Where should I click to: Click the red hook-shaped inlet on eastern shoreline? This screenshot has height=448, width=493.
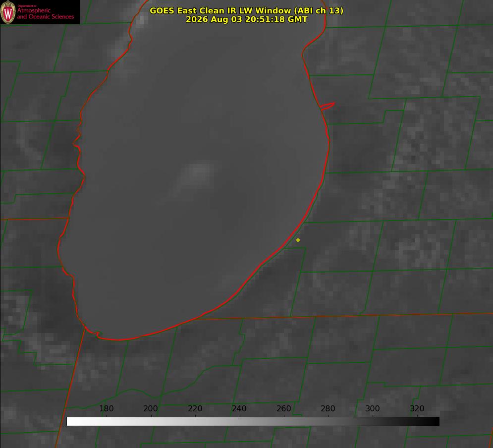(x=327, y=106)
